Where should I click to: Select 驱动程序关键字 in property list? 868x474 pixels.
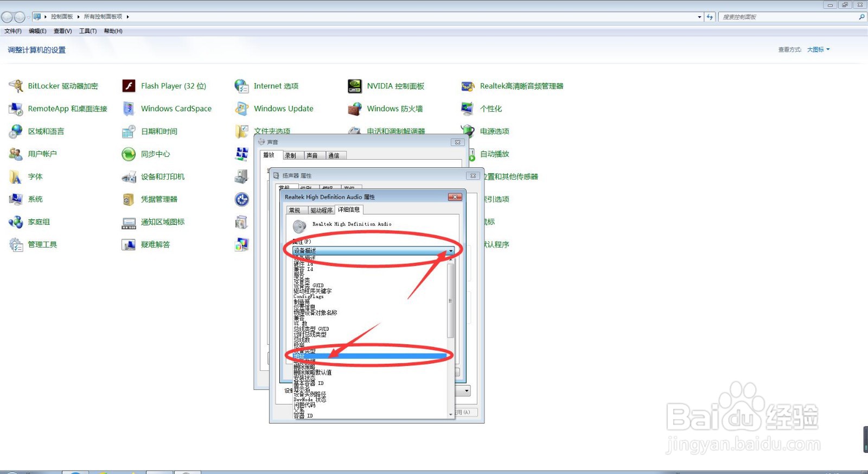312,291
